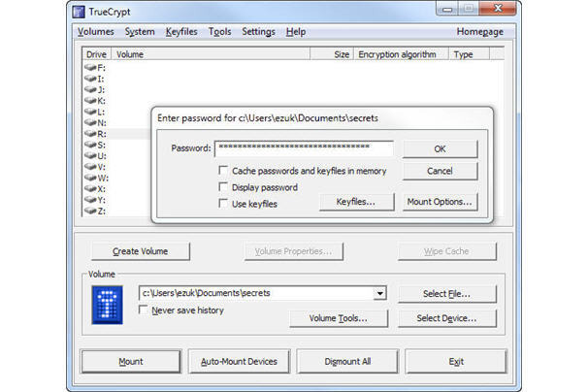Viewport: 588px width, 392px height.
Task: Open the Volumes menu
Action: [x=96, y=32]
